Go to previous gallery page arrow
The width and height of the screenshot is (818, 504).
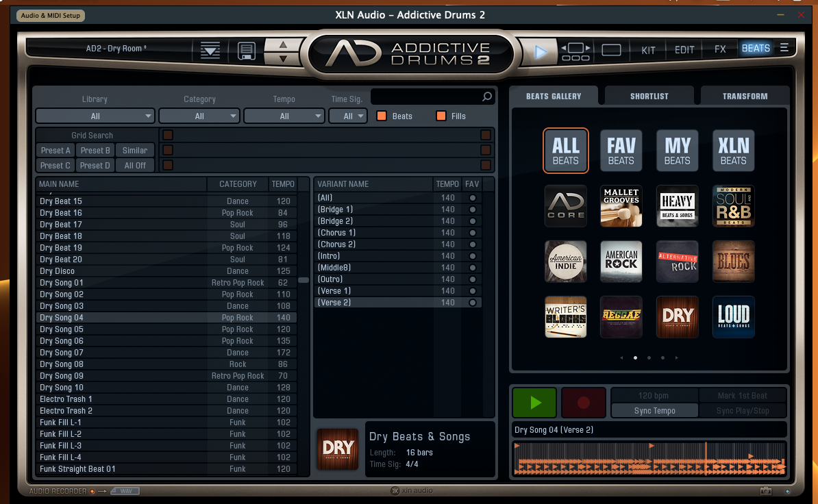pyautogui.click(x=621, y=357)
